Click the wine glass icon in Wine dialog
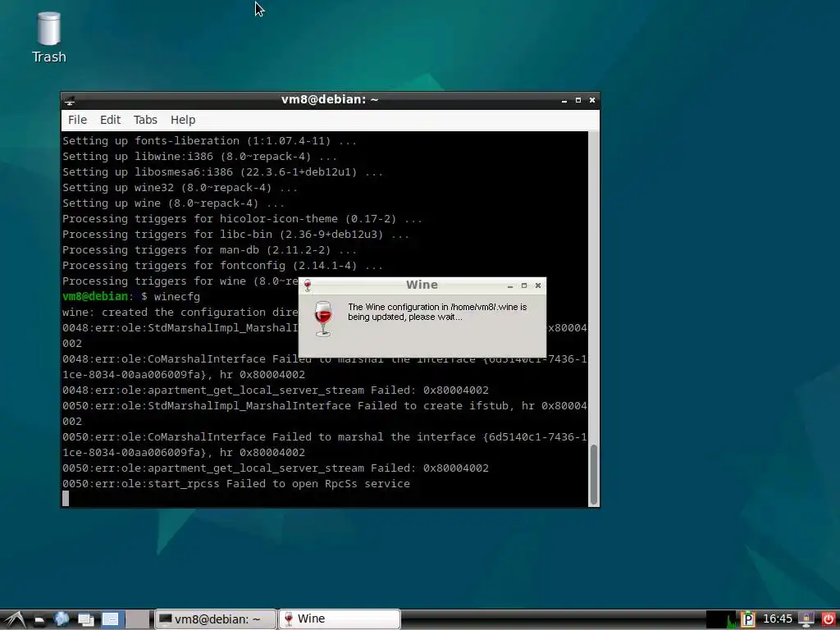 tap(323, 319)
